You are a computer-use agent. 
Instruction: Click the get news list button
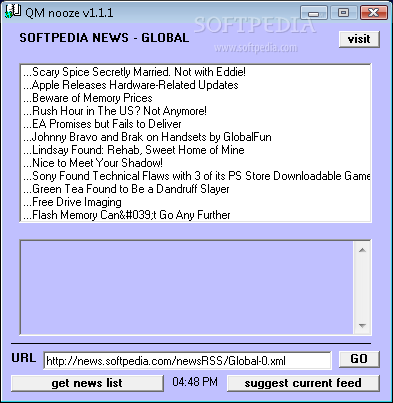(87, 383)
